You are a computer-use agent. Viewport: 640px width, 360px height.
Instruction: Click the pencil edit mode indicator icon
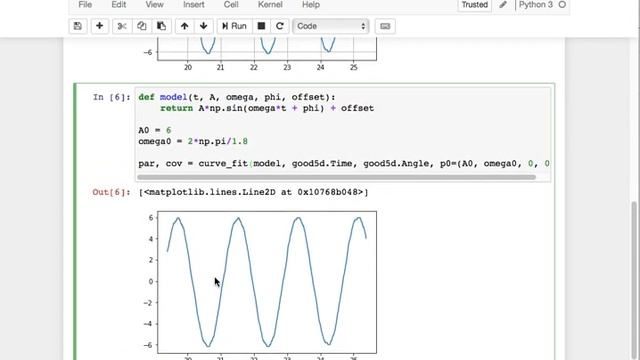click(x=503, y=5)
